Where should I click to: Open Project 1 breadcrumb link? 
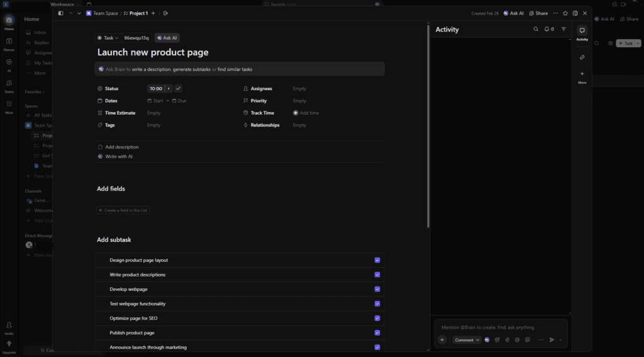(x=136, y=13)
